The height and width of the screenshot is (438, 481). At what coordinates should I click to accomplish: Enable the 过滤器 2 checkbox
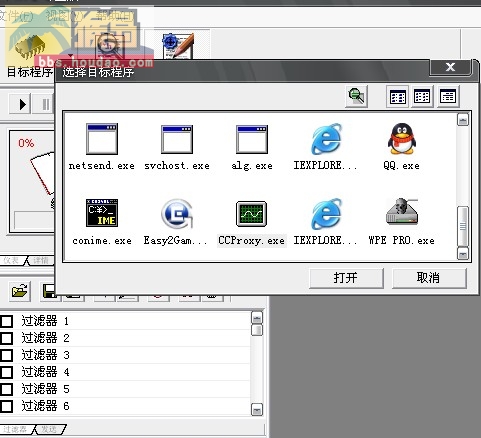click(x=6, y=338)
